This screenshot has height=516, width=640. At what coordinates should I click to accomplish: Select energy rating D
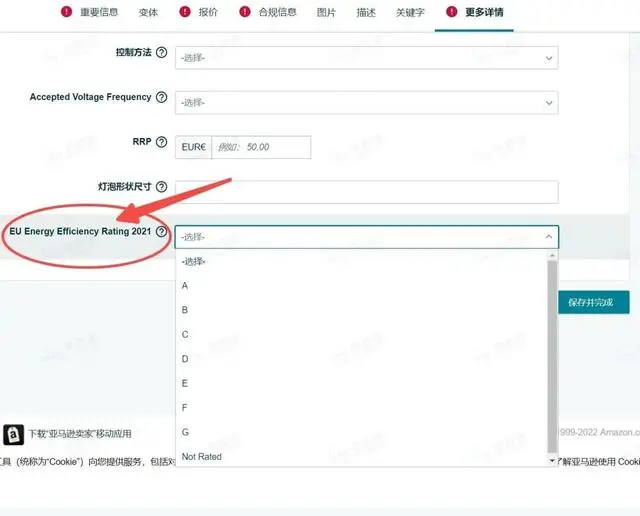(x=361, y=359)
